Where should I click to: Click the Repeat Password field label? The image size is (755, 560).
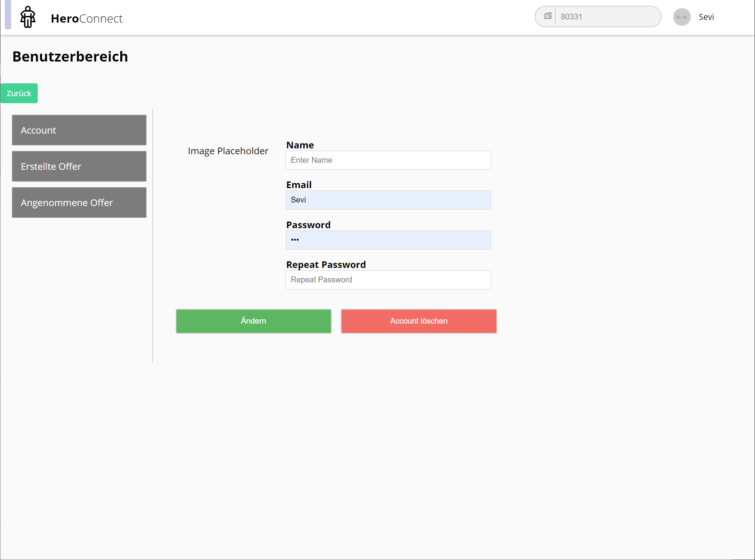pos(326,264)
